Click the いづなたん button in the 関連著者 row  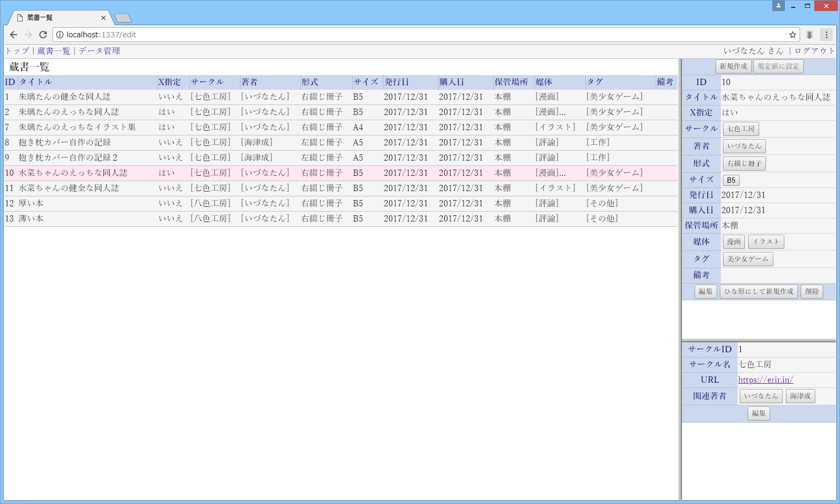(x=761, y=396)
